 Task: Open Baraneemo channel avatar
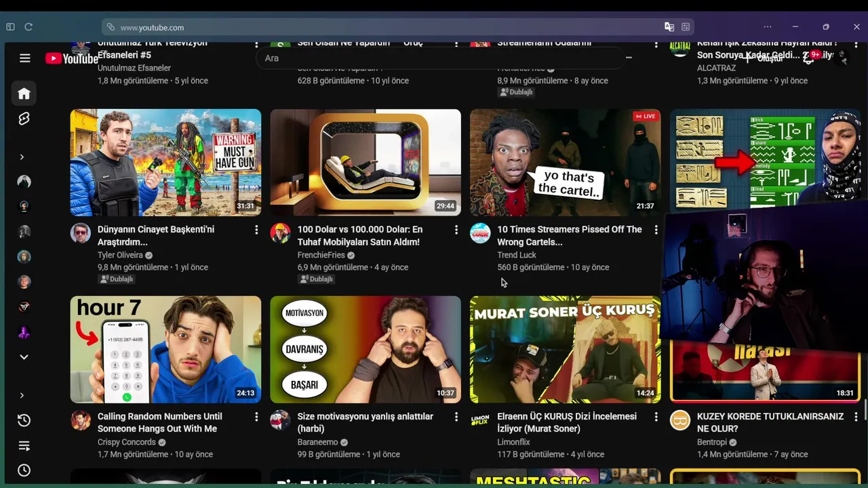click(x=280, y=420)
